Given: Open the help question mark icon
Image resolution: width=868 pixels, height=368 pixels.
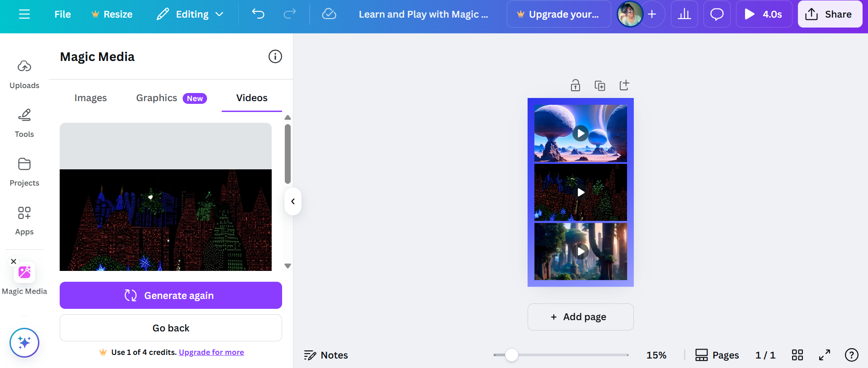Looking at the screenshot, I should tap(852, 355).
